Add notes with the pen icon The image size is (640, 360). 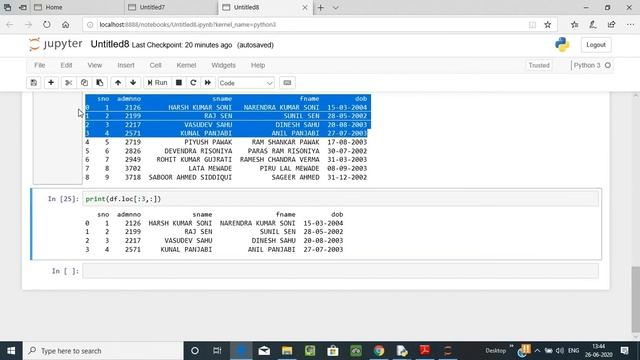coord(593,25)
